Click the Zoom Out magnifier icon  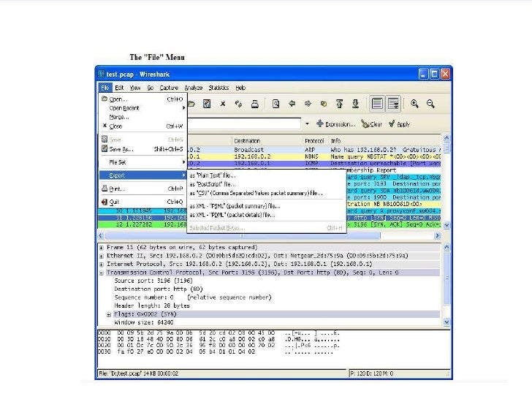430,104
